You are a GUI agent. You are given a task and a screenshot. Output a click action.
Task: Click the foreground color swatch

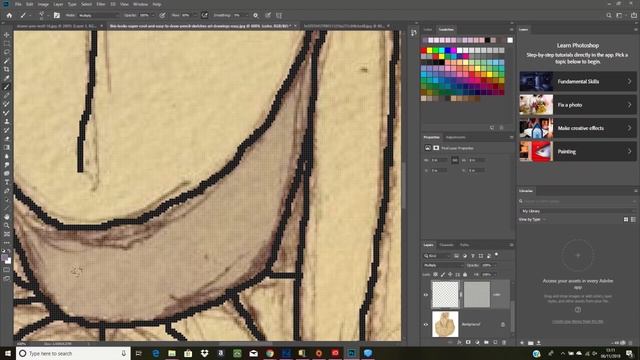point(4,258)
